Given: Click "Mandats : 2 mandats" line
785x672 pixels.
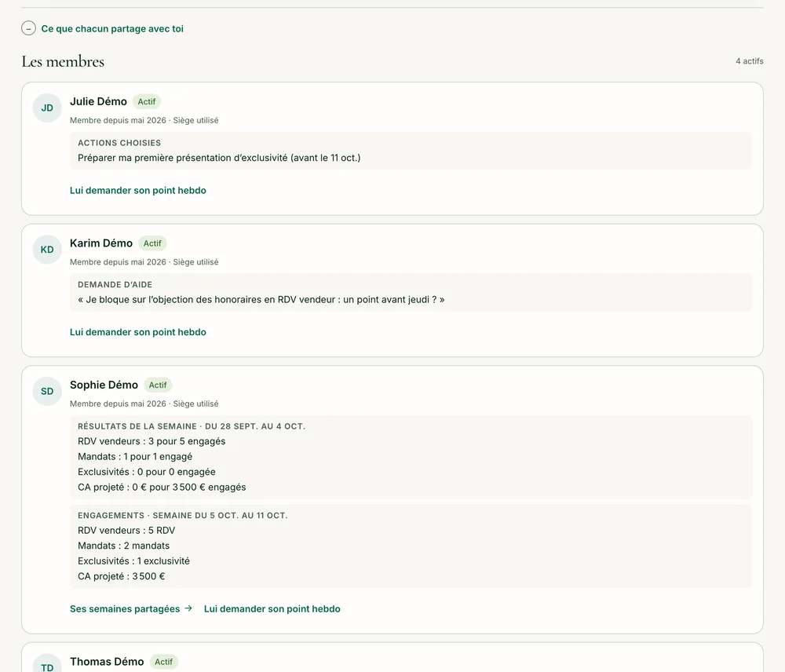Looking at the screenshot, I should point(124,546).
